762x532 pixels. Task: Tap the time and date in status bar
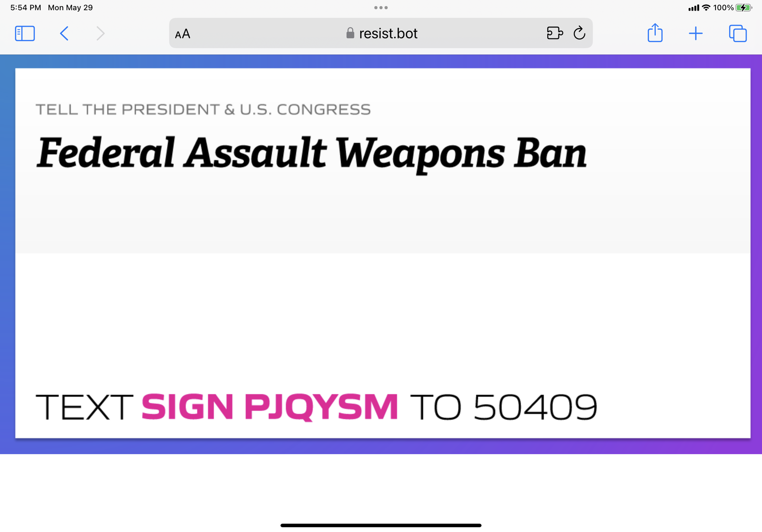[51, 8]
